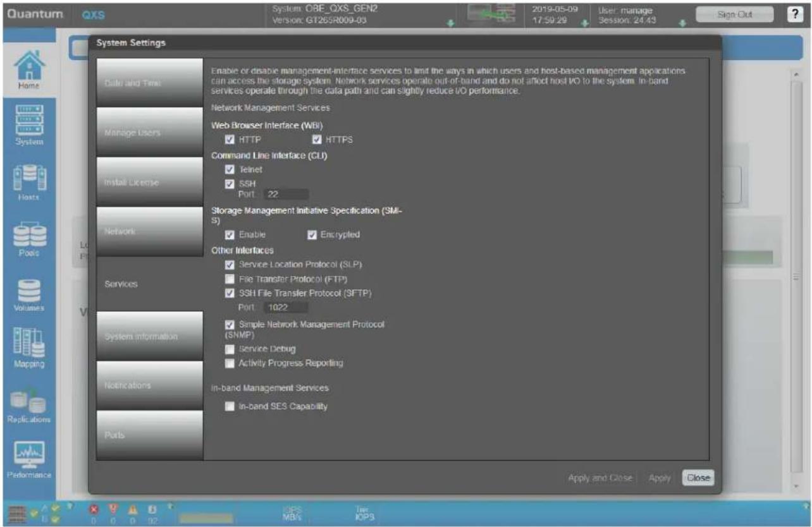Enable Activity Progress Reporting checkbox
This screenshot has width=812, height=527.
[x=230, y=363]
